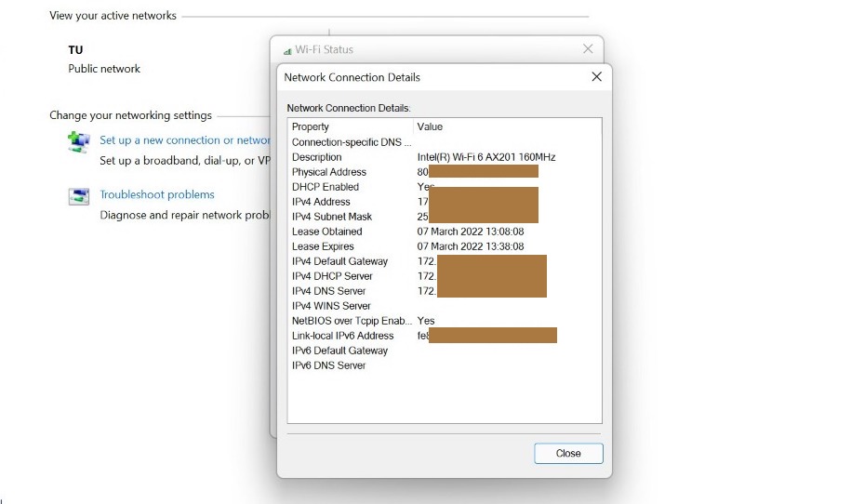Select the NetBIOS over Tcpip row
Image resolution: width=851 pixels, height=504 pixels.
pos(350,321)
